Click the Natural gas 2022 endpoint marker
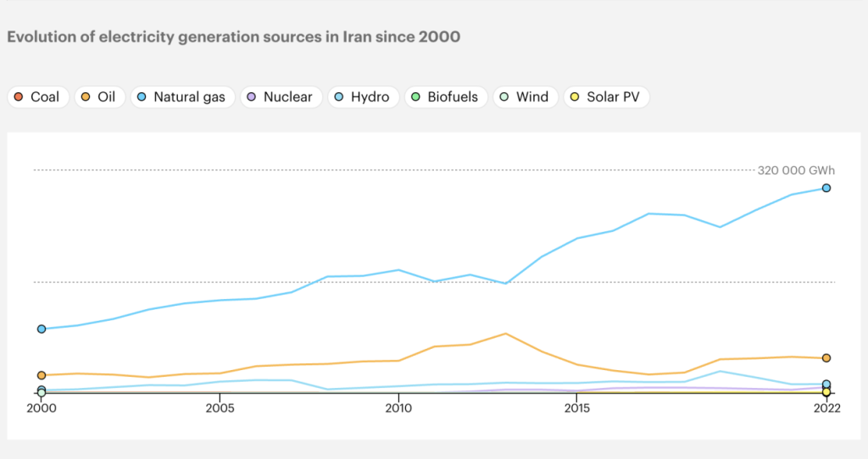This screenshot has width=868, height=459. coord(826,188)
